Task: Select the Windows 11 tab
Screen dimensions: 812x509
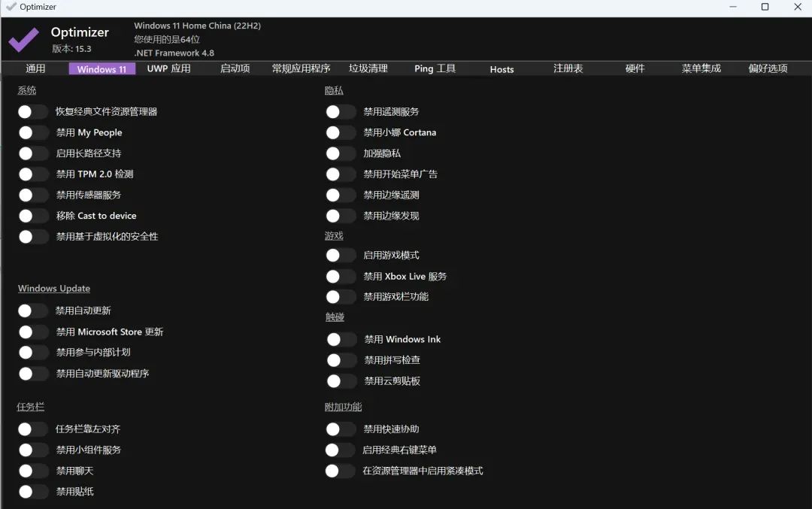Action: [x=102, y=69]
